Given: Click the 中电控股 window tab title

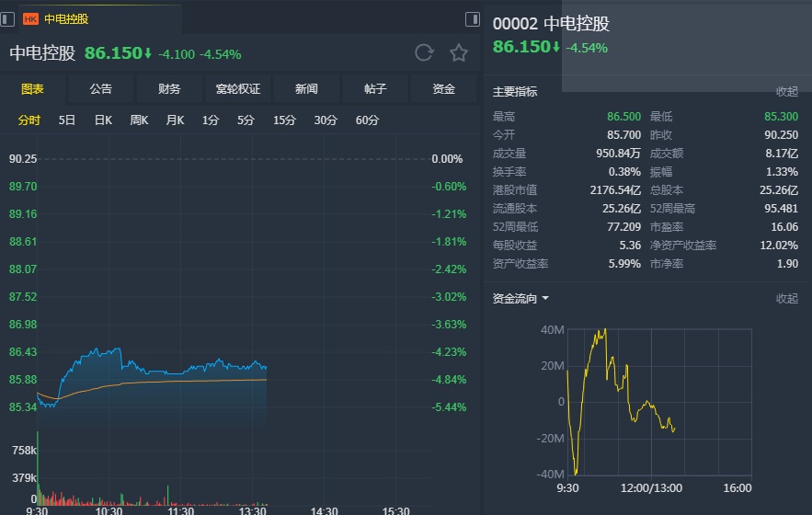Looking at the screenshot, I should [x=66, y=19].
